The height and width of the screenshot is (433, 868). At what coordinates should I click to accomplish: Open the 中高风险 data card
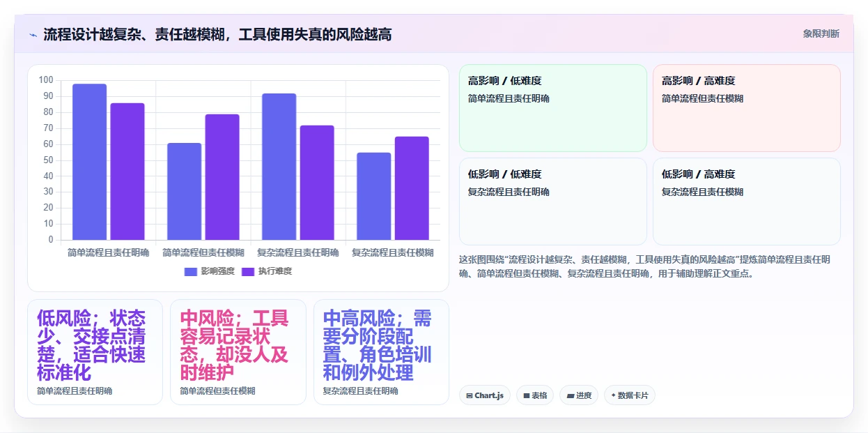pos(381,352)
